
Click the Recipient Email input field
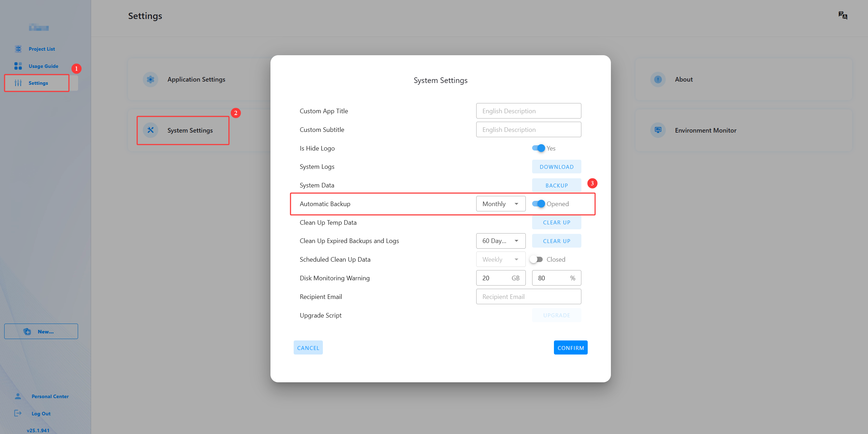point(528,296)
